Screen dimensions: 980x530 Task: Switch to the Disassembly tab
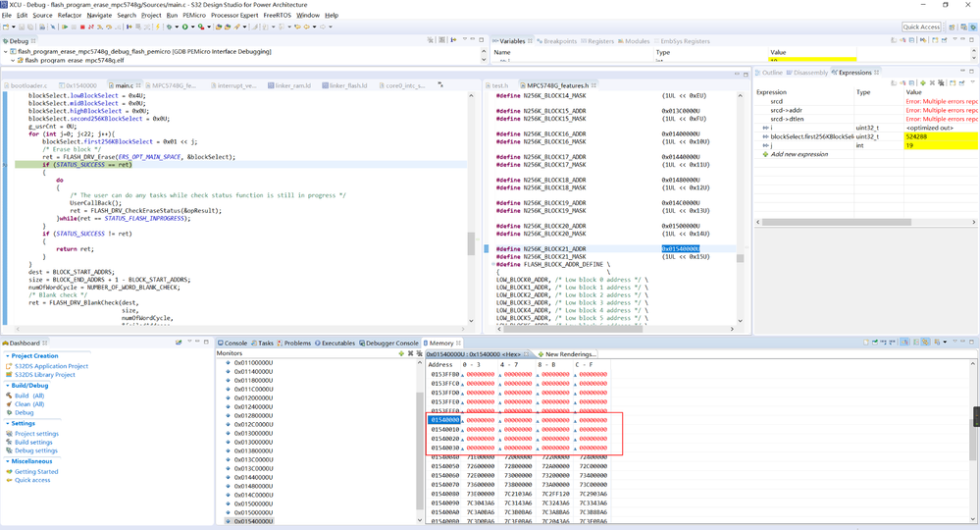point(807,73)
